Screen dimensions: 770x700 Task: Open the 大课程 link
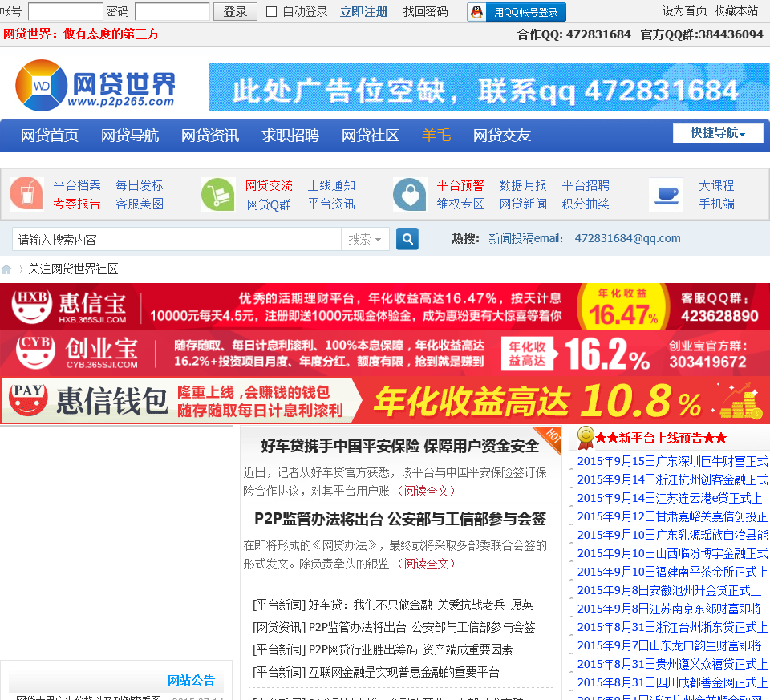716,185
